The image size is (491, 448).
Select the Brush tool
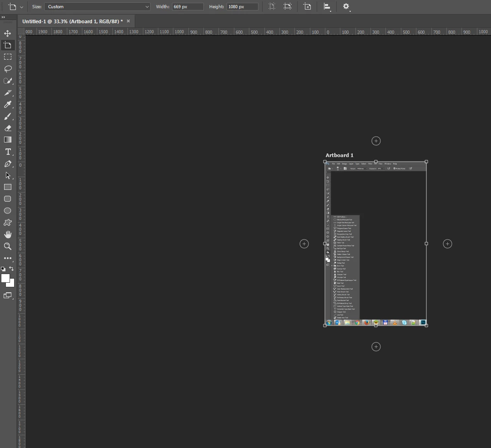[x=8, y=116]
